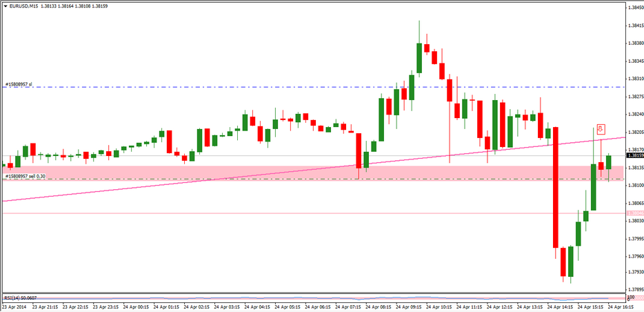Click the RSI indicator subwindow line
The width and height of the screenshot is (644, 312).
(x=310, y=299)
